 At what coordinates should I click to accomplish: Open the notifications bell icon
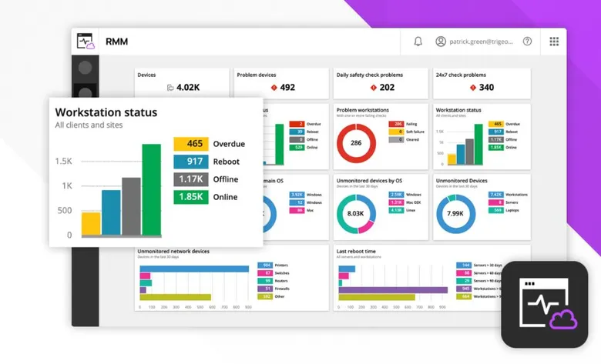click(x=418, y=42)
